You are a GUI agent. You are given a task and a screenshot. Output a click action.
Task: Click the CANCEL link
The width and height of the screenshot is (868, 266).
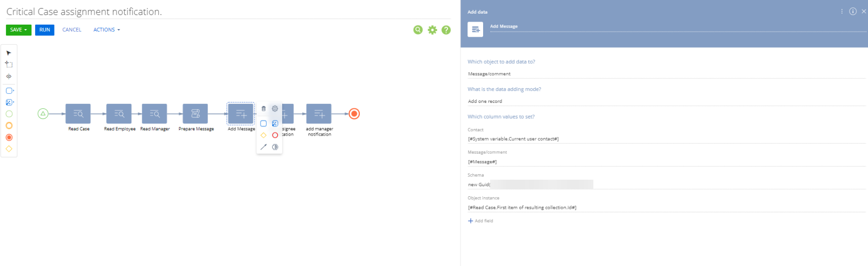click(x=72, y=30)
